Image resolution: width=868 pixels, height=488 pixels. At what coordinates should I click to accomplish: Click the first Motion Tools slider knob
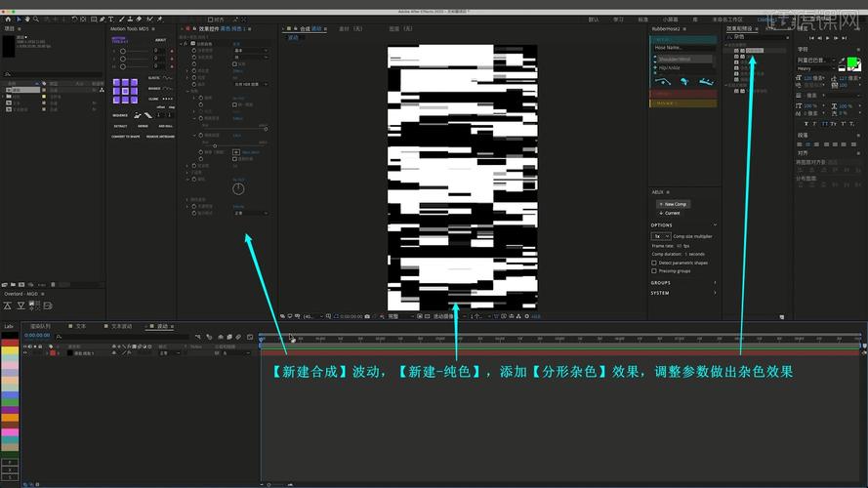[x=123, y=51]
